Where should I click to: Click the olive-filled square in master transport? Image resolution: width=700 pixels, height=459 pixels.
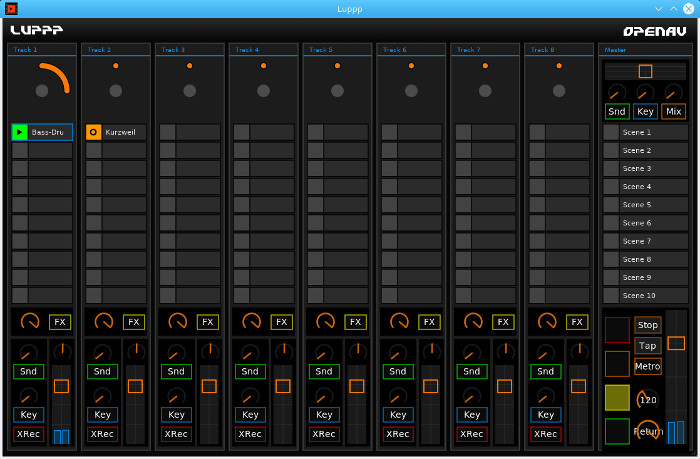click(617, 397)
